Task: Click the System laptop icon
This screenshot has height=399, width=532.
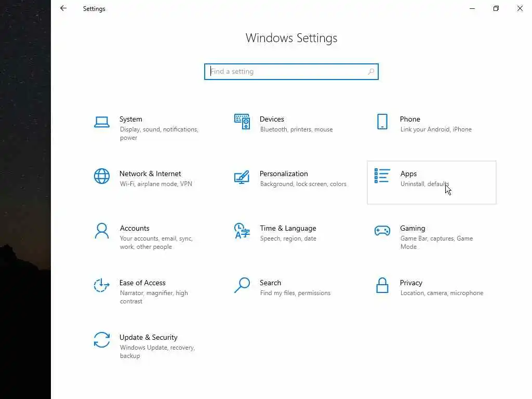Action: click(102, 122)
